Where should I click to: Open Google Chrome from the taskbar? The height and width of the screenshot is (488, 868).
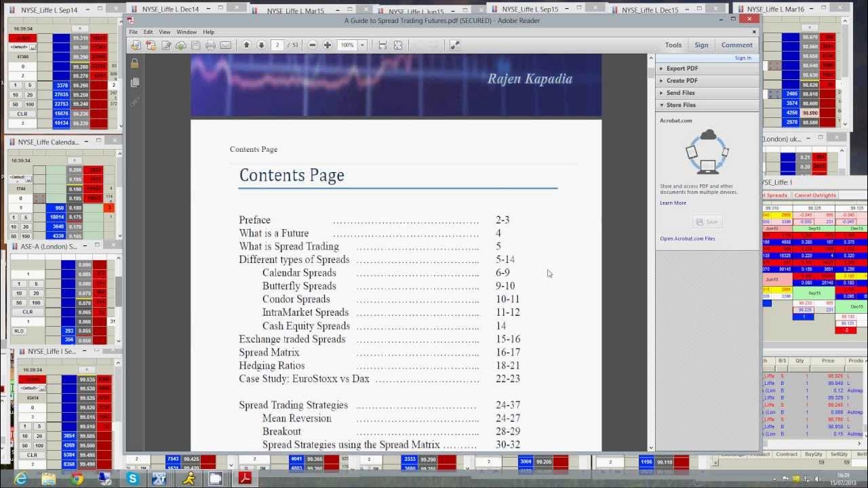pos(77,479)
